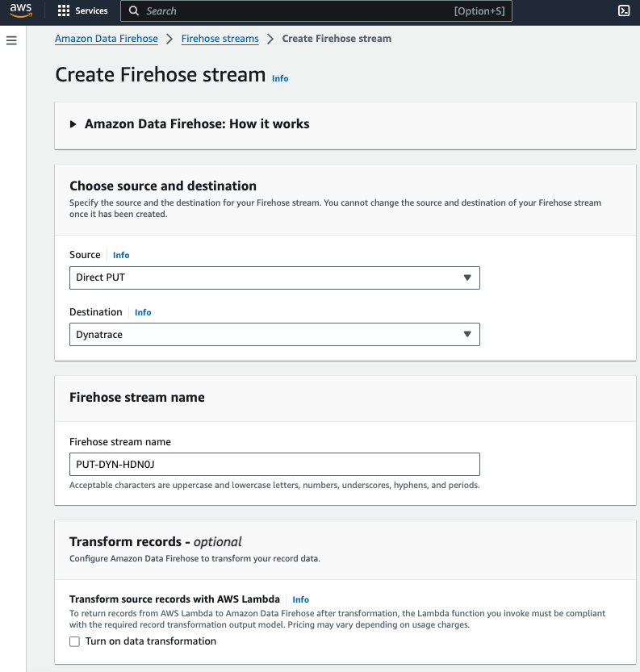The height and width of the screenshot is (672, 640).
Task: Open the hamburger side navigation menu
Action: (x=11, y=40)
